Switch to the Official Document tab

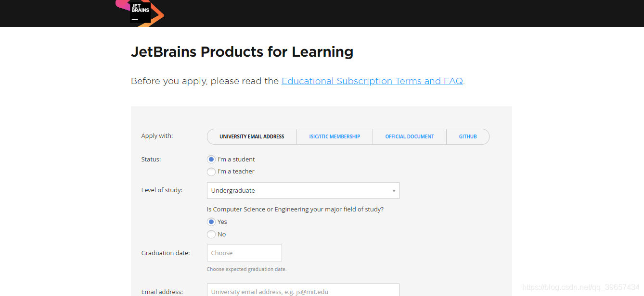[x=410, y=136]
